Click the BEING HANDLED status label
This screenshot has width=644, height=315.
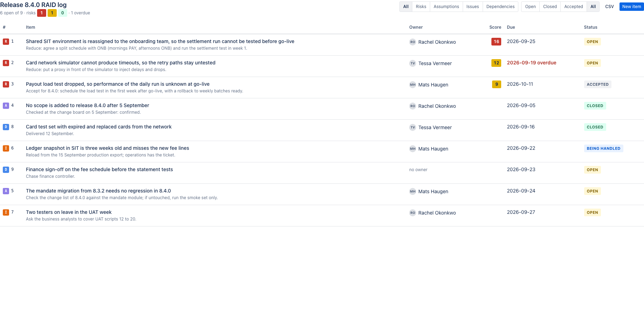pos(603,148)
